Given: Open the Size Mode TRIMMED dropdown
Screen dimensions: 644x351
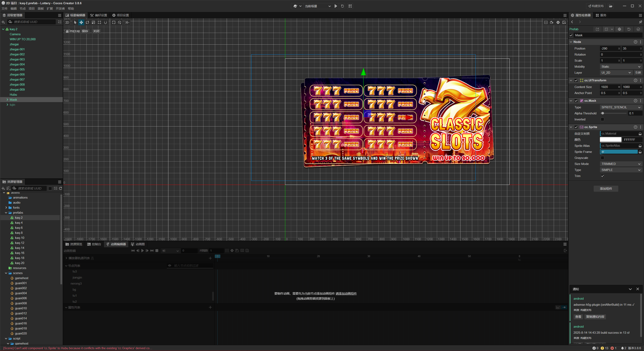Looking at the screenshot, I should (x=621, y=164).
